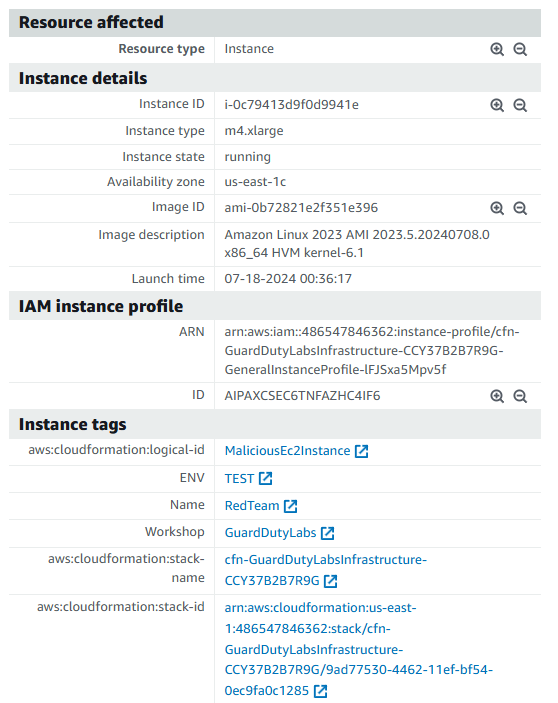Open the CloudFormation stack-id ARN link

coord(359,649)
